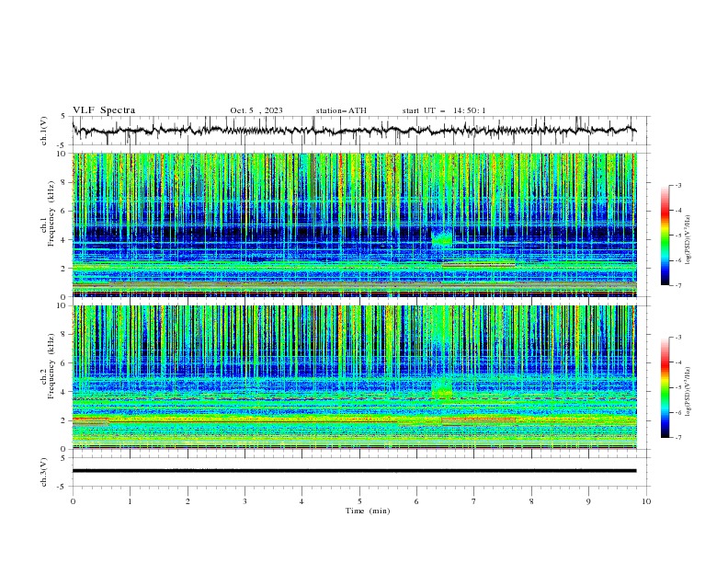The image size is (728, 563).
Task: Click the "9" minute tick on time axis
Action: (x=588, y=501)
